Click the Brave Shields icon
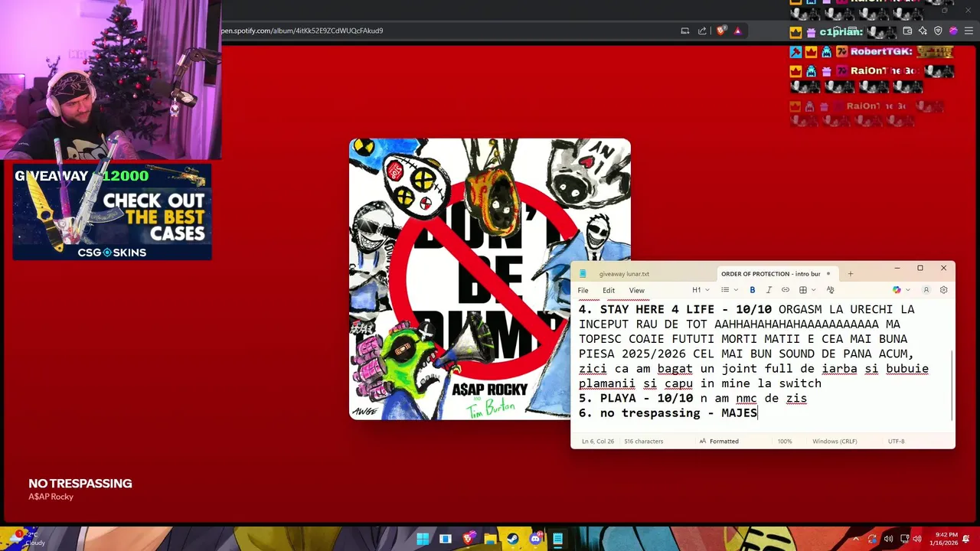The height and width of the screenshot is (551, 980). pos(721,31)
